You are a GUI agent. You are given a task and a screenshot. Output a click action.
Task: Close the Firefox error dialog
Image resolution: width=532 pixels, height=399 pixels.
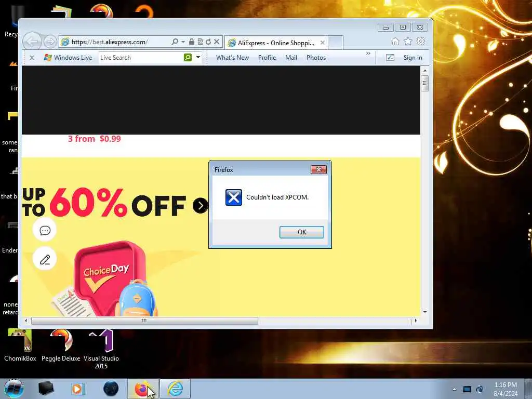pos(318,170)
